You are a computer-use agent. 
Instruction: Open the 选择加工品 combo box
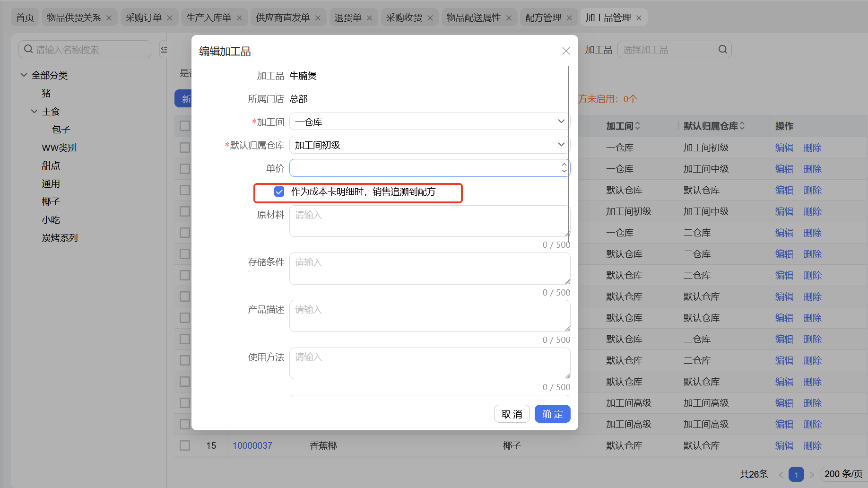coord(674,49)
